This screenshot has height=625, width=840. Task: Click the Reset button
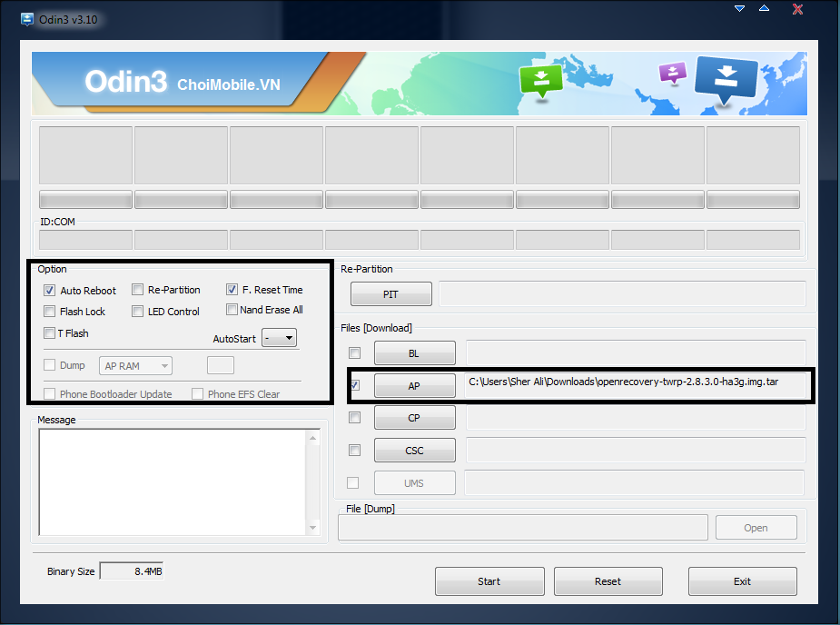click(x=608, y=581)
